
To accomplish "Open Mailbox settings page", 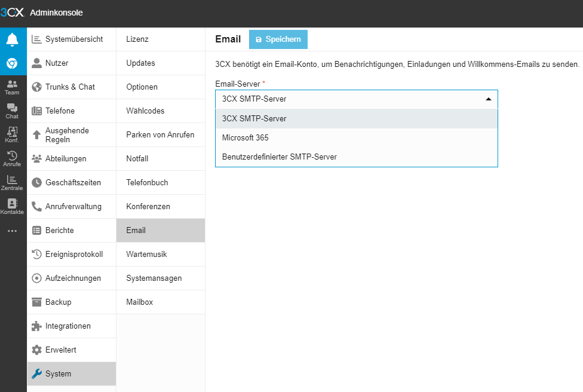I will (x=161, y=302).
